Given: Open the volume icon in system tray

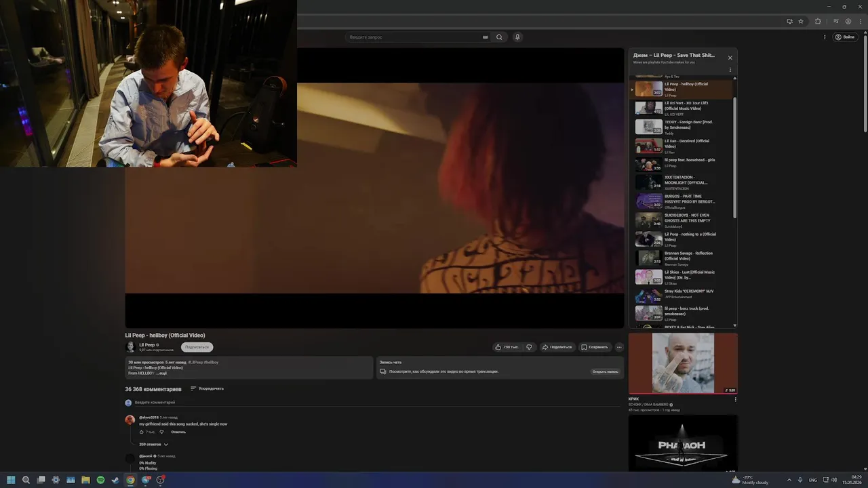Looking at the screenshot, I should [833, 480].
